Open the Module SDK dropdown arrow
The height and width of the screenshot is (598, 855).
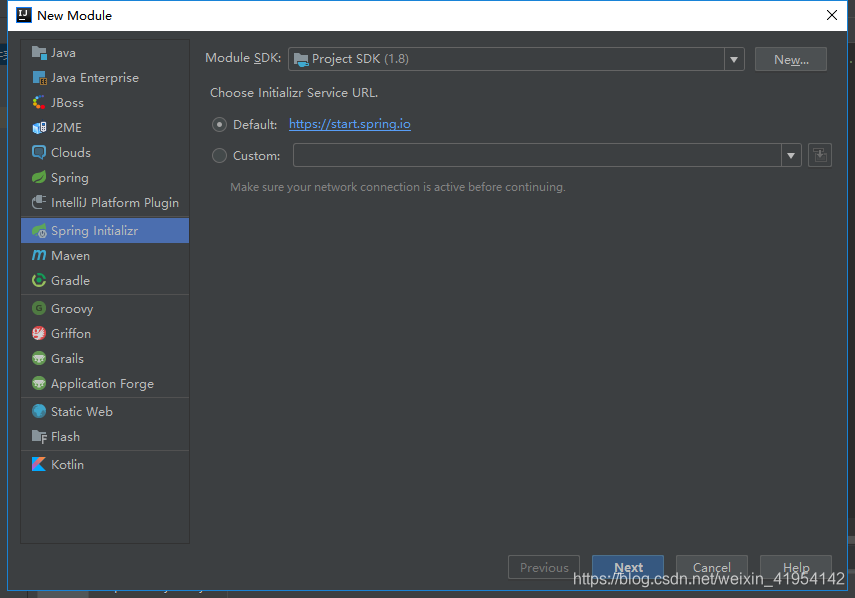[734, 59]
